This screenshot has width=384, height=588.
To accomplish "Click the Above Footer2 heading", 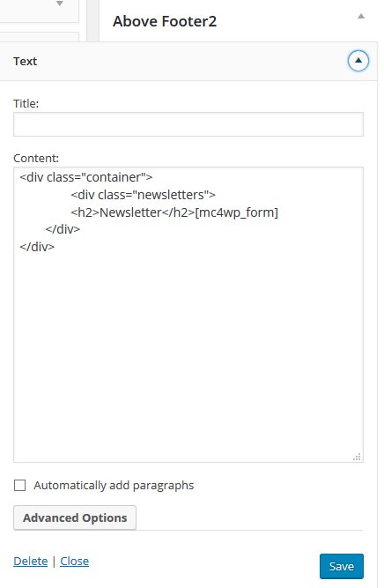I will click(x=165, y=21).
